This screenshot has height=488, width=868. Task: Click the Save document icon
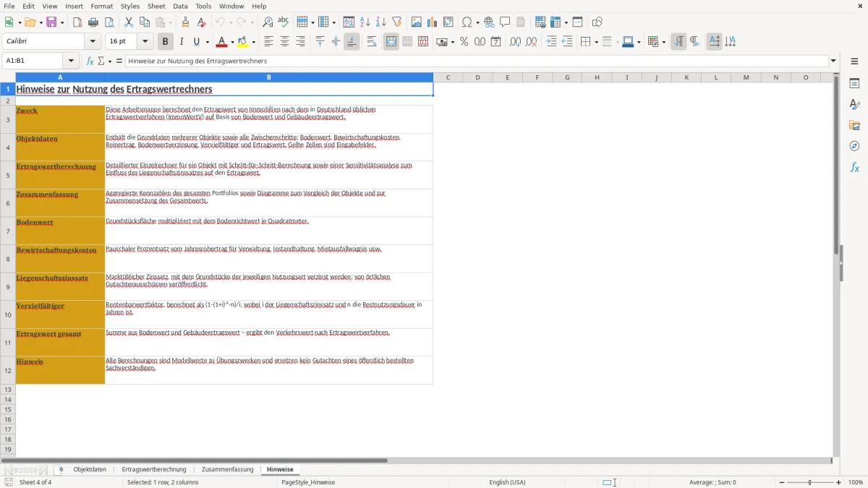[x=51, y=22]
